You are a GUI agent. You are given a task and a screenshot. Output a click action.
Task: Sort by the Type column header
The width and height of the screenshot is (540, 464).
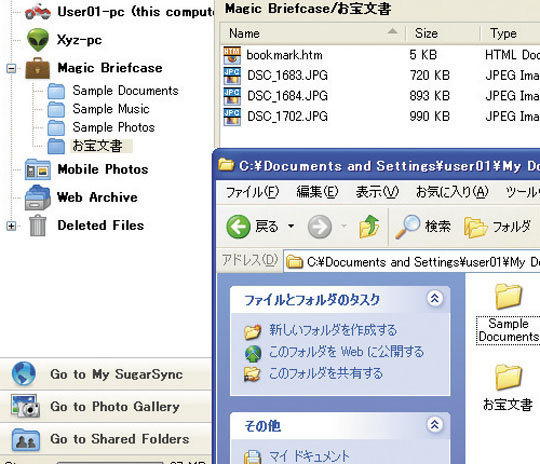click(510, 33)
